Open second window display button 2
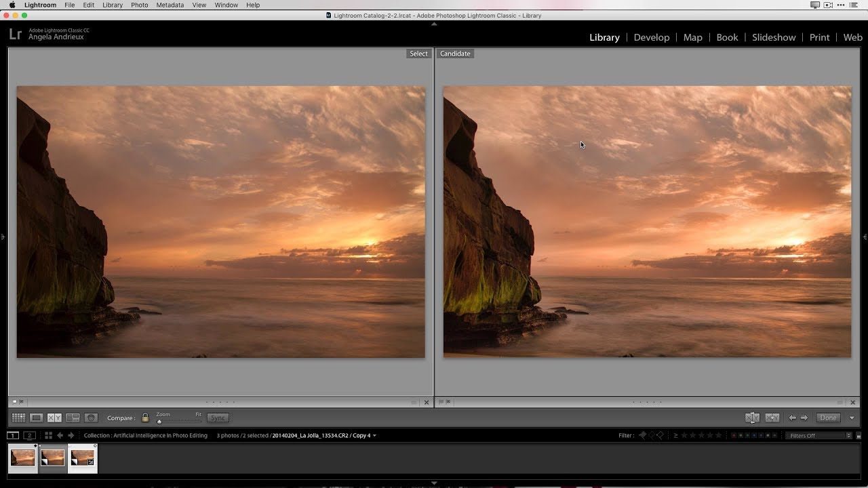 pyautogui.click(x=29, y=435)
